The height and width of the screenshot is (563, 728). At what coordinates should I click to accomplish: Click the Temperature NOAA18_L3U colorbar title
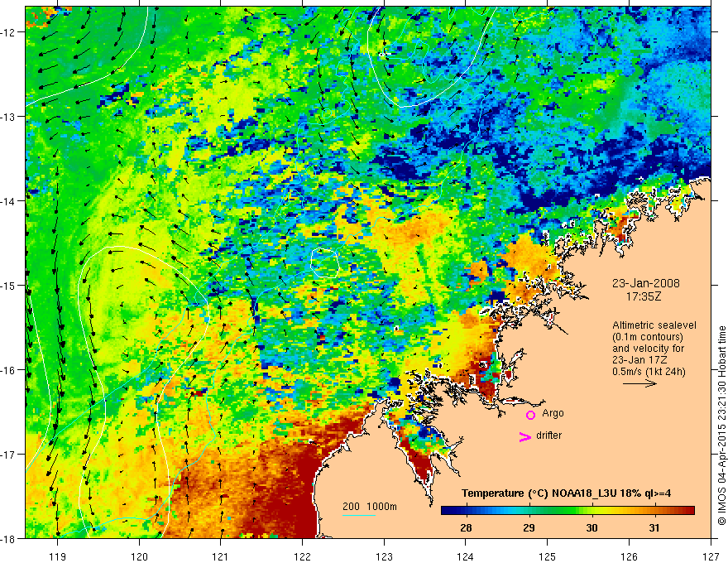tap(566, 493)
